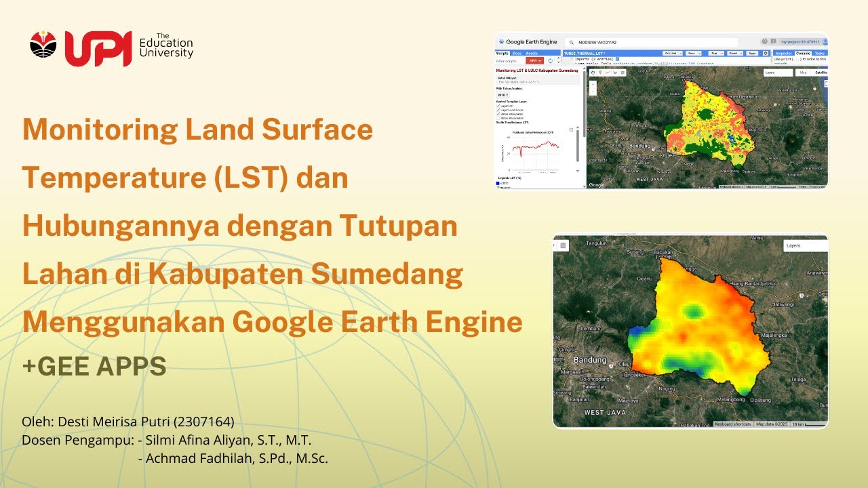
Task: Select the draw rectangle tool in upper map
Action: click(x=623, y=73)
